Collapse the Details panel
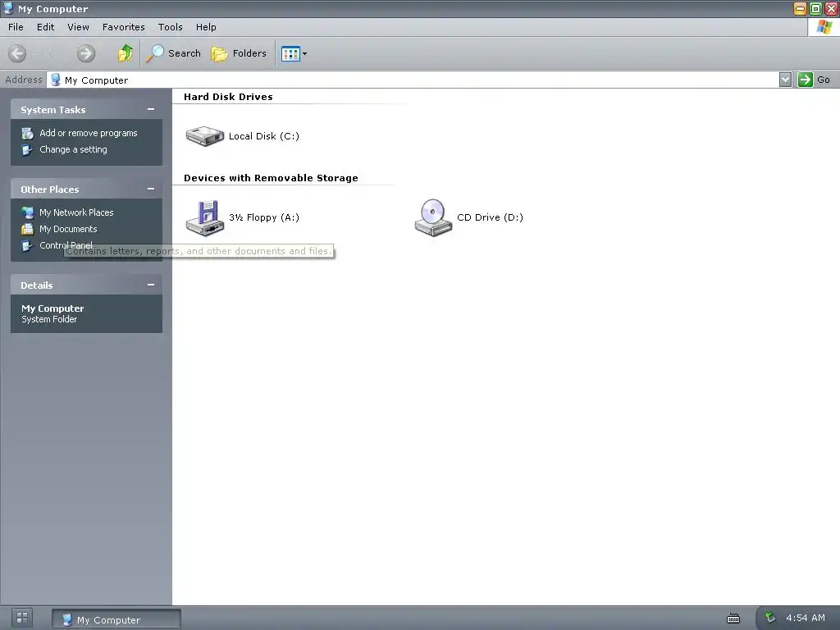 coord(151,285)
